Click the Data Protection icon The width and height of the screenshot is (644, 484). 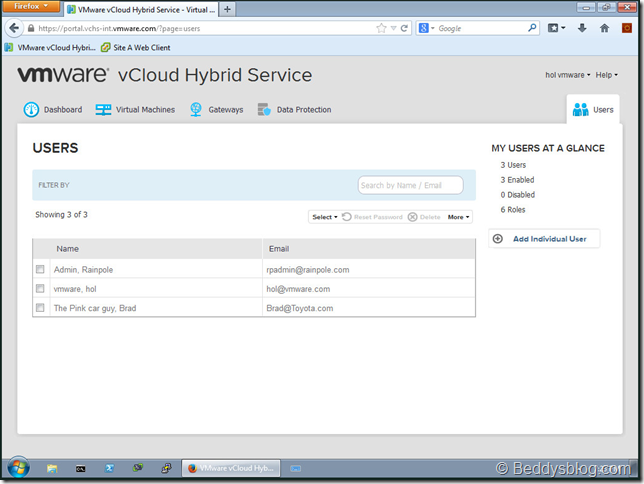[x=264, y=110]
